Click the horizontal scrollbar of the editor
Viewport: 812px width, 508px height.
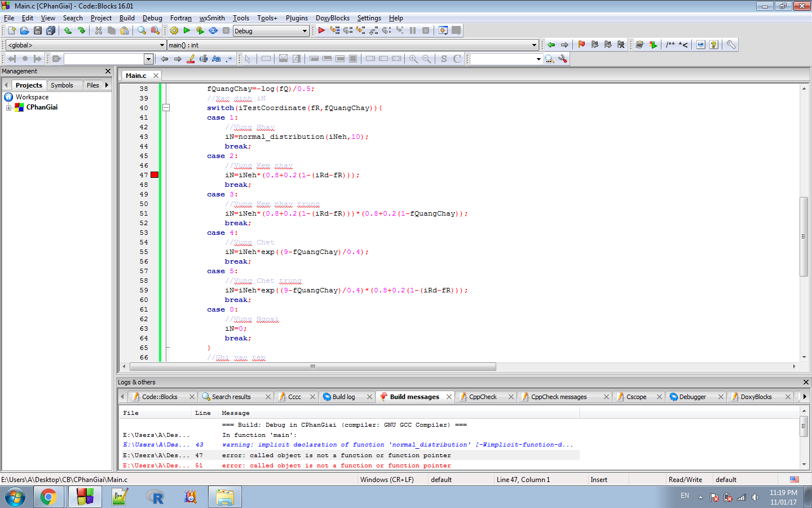point(313,367)
